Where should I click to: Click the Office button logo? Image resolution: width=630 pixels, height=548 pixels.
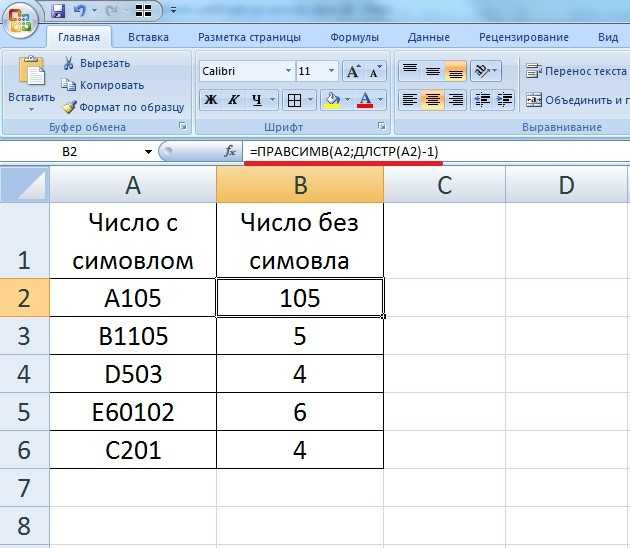[20, 19]
